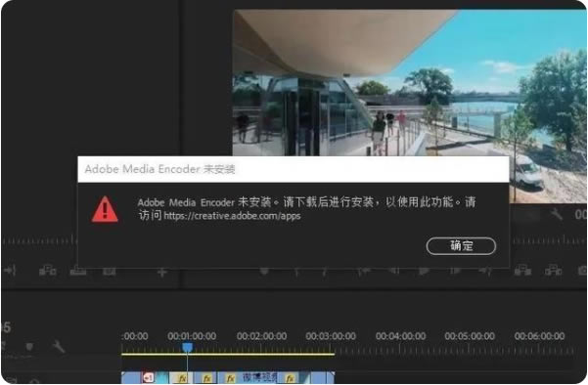
Task: Select the blue timeline playhead
Action: click(188, 348)
